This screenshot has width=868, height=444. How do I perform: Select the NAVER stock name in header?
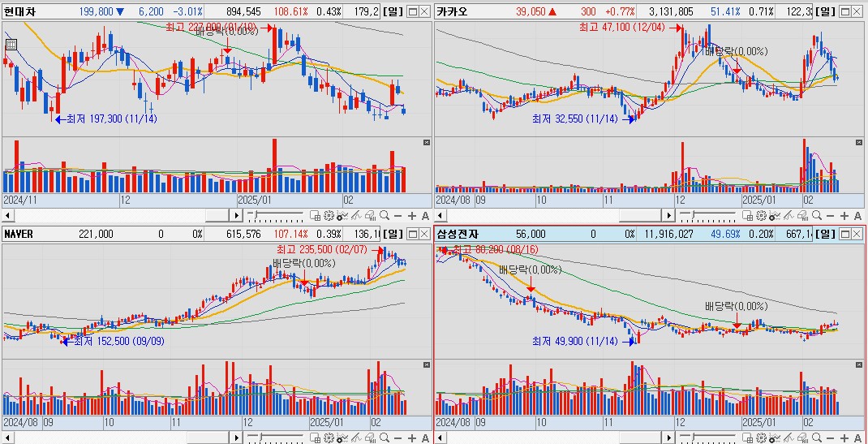[19, 234]
